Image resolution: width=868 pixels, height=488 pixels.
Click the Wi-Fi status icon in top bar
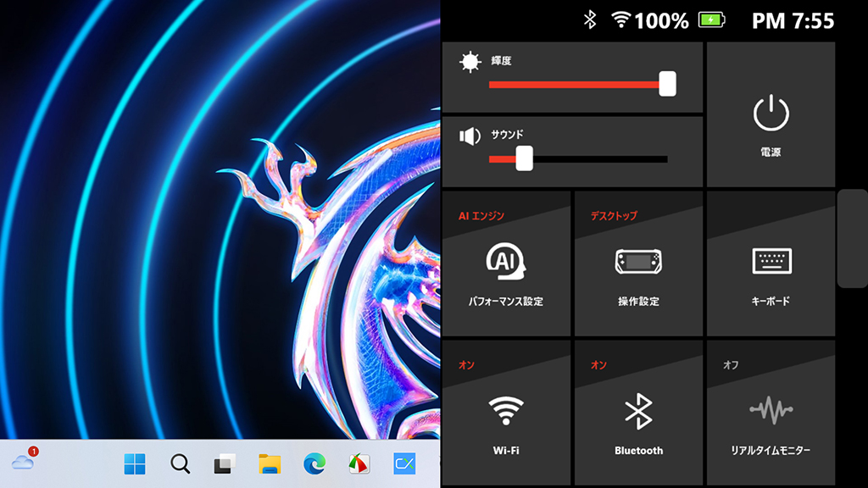point(620,20)
